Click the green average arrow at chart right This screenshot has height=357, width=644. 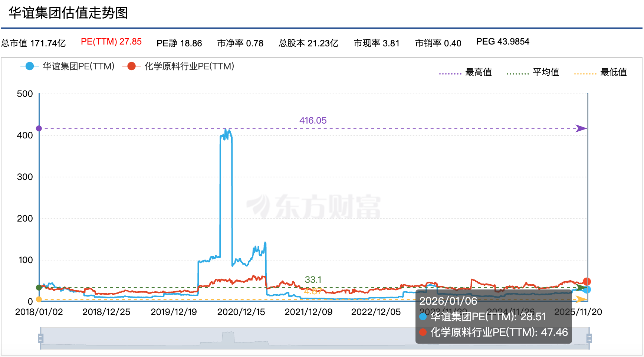click(x=581, y=288)
